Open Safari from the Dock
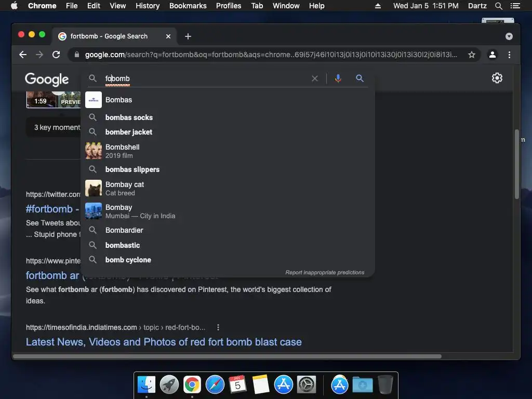Screen dimensions: 532x399 (x=215, y=385)
